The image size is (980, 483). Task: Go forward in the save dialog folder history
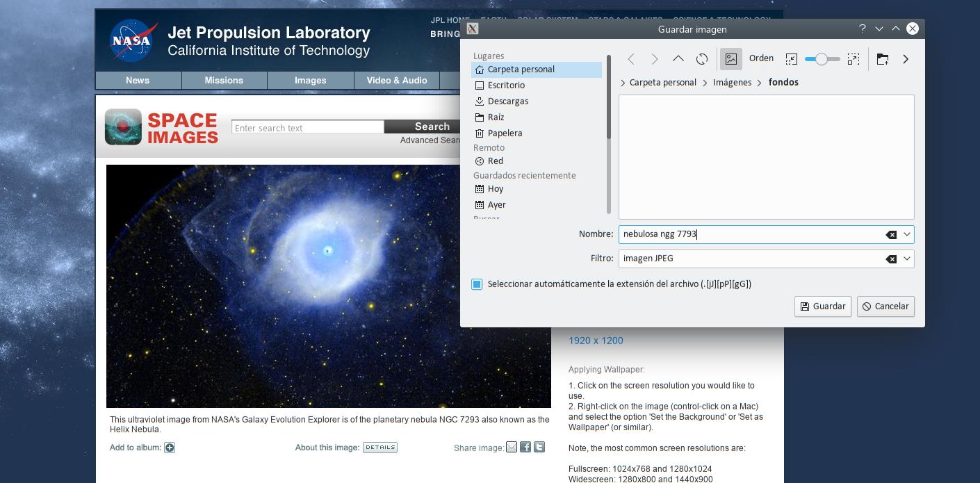(654, 59)
